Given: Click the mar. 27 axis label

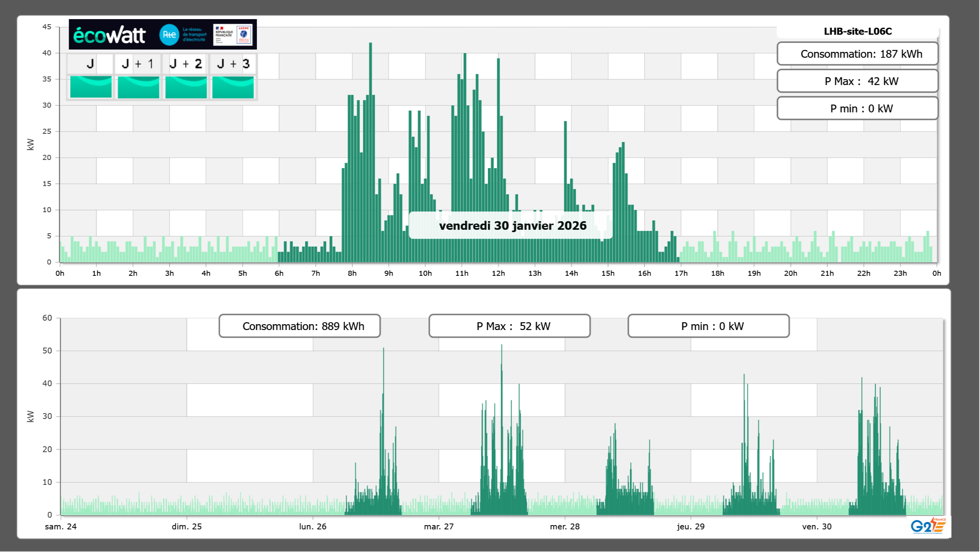Looking at the screenshot, I should (x=439, y=526).
